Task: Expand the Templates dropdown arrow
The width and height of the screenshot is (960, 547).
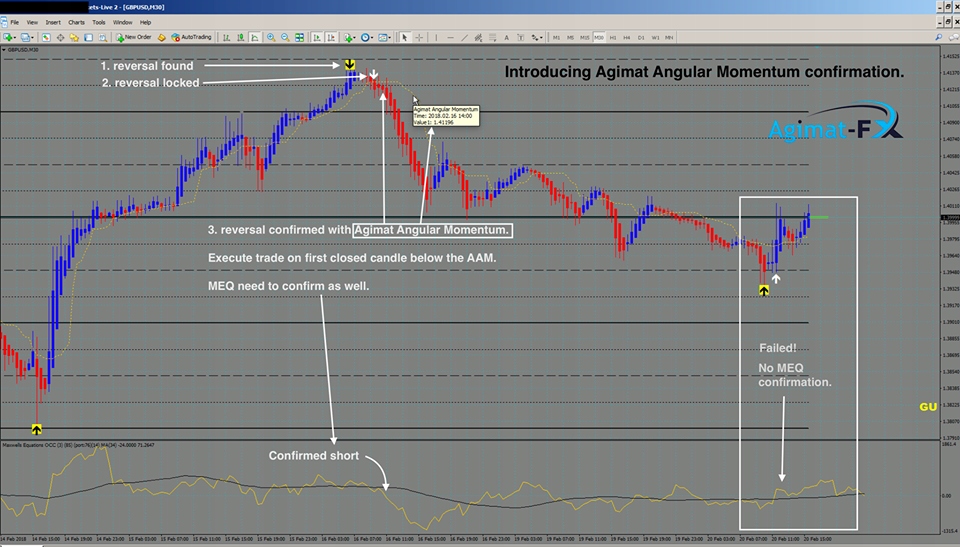Action: (389, 38)
